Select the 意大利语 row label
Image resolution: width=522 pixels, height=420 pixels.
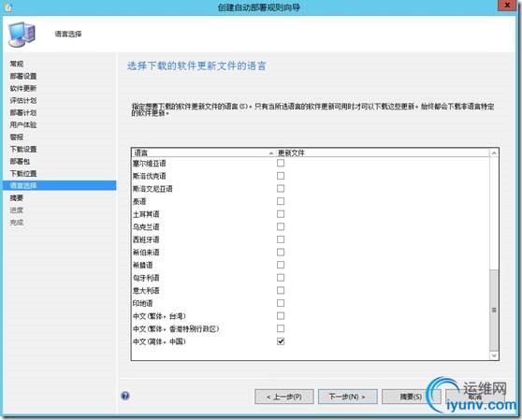(x=146, y=291)
